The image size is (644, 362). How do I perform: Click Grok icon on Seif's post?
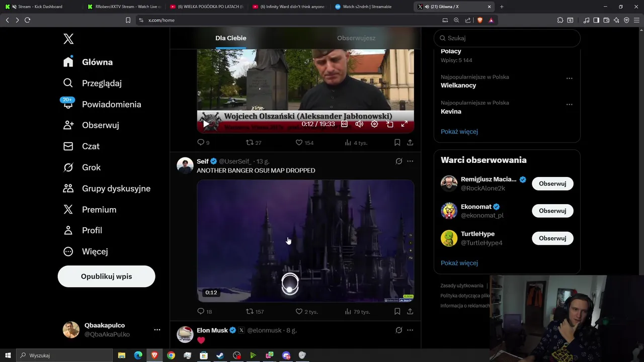(398, 161)
